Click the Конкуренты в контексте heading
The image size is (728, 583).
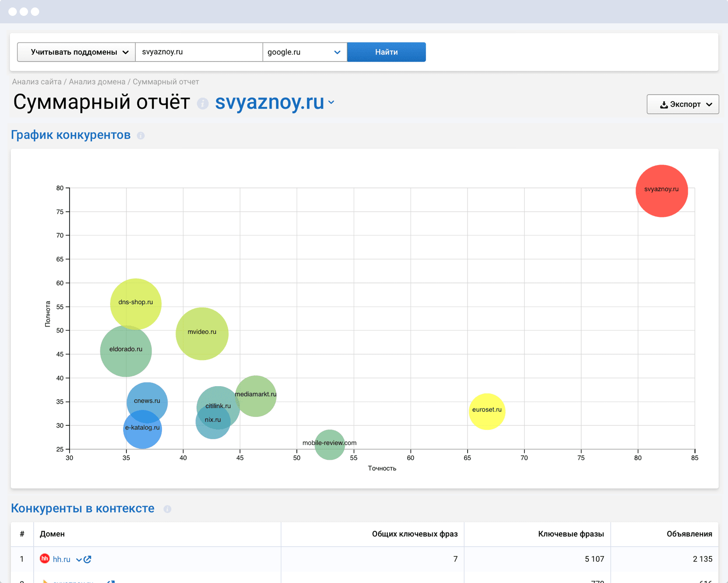coord(83,508)
